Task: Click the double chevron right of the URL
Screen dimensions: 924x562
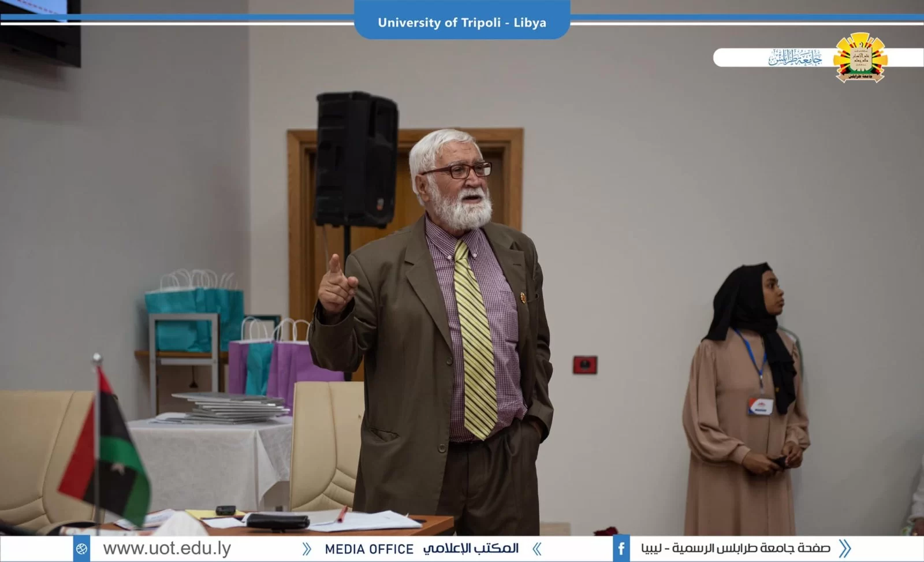Action: coord(307,549)
